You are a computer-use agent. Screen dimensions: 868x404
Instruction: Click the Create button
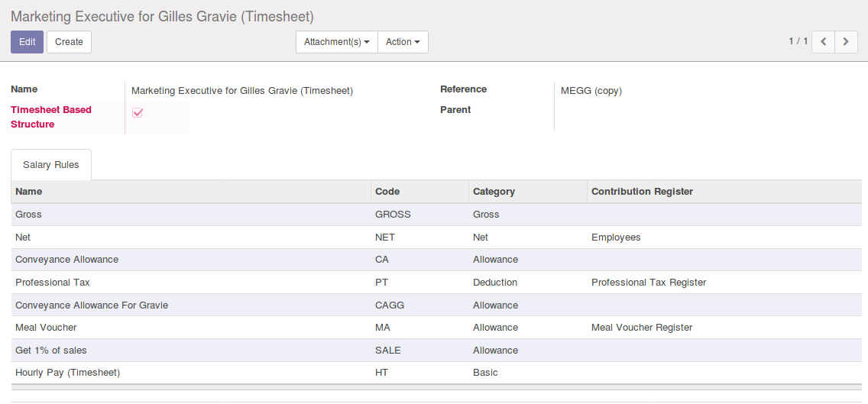point(69,42)
